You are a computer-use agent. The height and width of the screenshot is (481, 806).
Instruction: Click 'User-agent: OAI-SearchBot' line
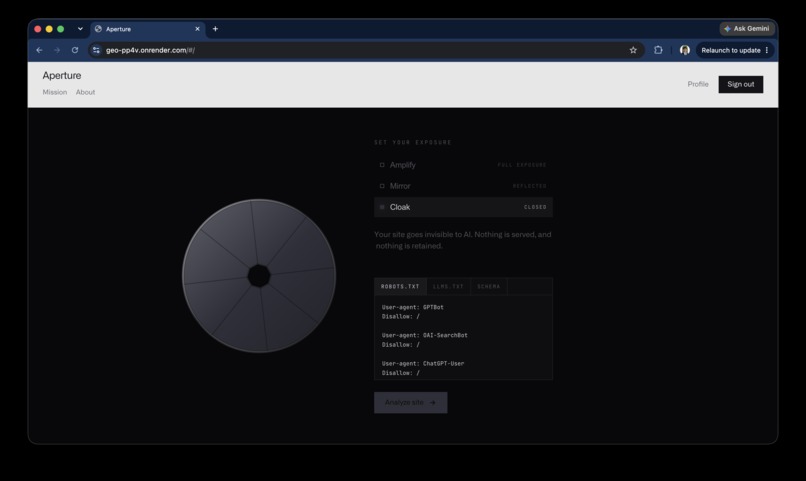425,335
